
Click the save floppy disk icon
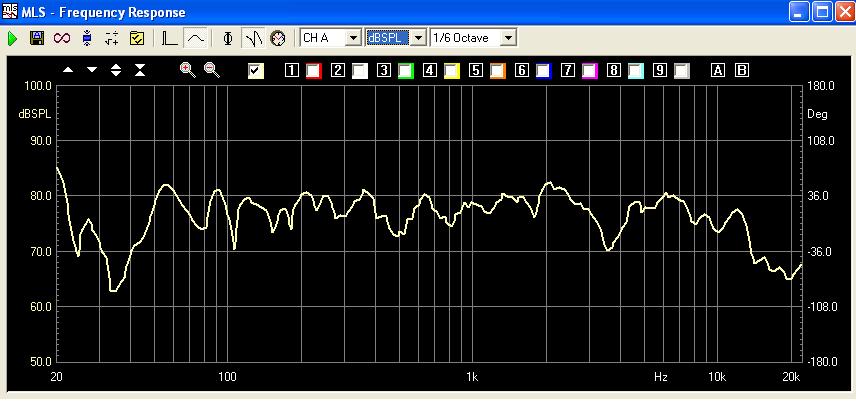[37, 38]
